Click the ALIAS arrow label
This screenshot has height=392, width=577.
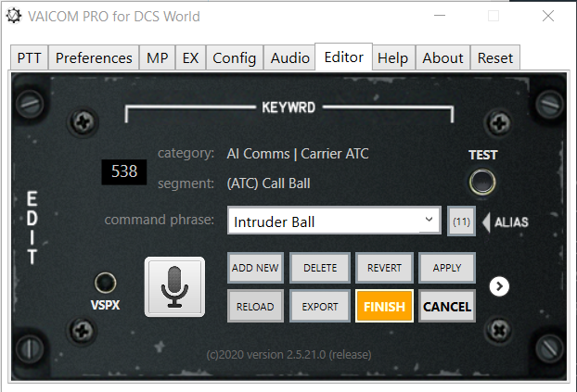pyautogui.click(x=506, y=222)
